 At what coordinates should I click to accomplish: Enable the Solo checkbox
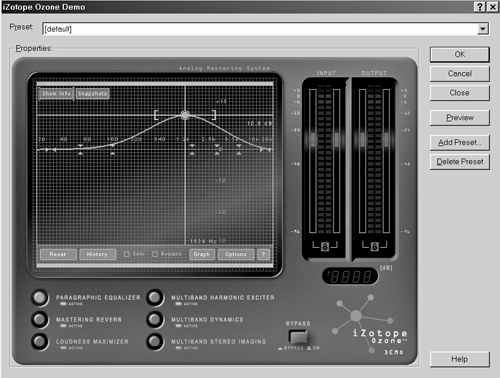[x=127, y=254]
